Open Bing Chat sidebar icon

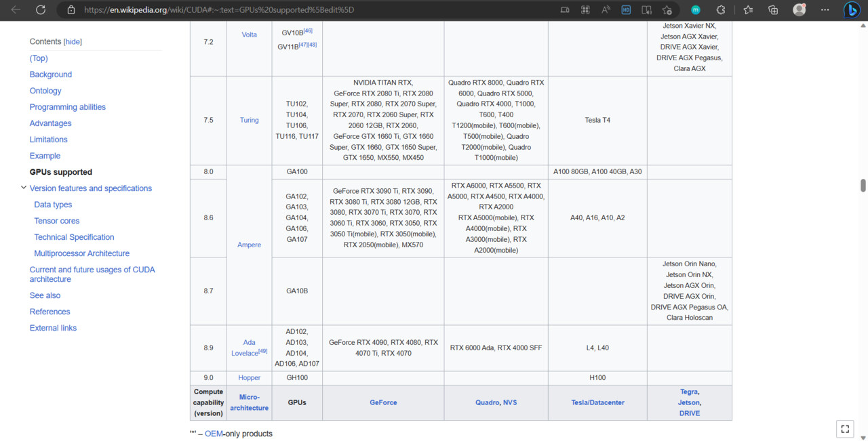point(852,10)
